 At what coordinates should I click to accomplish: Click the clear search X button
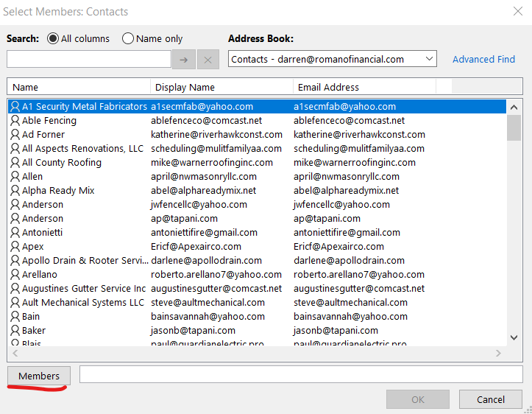pos(208,60)
